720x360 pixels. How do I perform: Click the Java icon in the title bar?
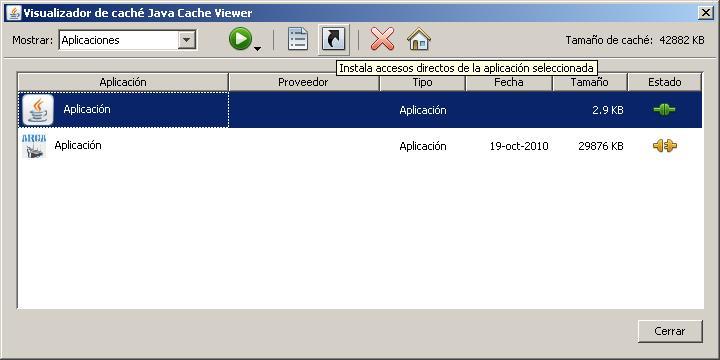[x=13, y=13]
